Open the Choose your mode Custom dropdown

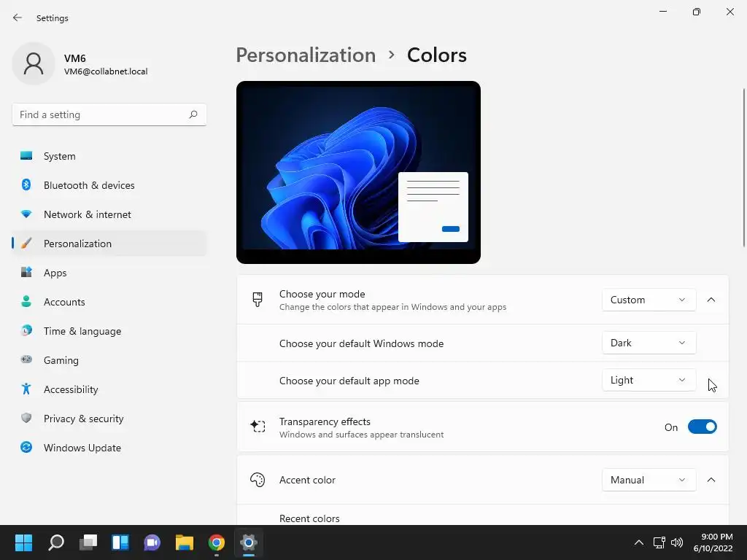[x=649, y=300]
